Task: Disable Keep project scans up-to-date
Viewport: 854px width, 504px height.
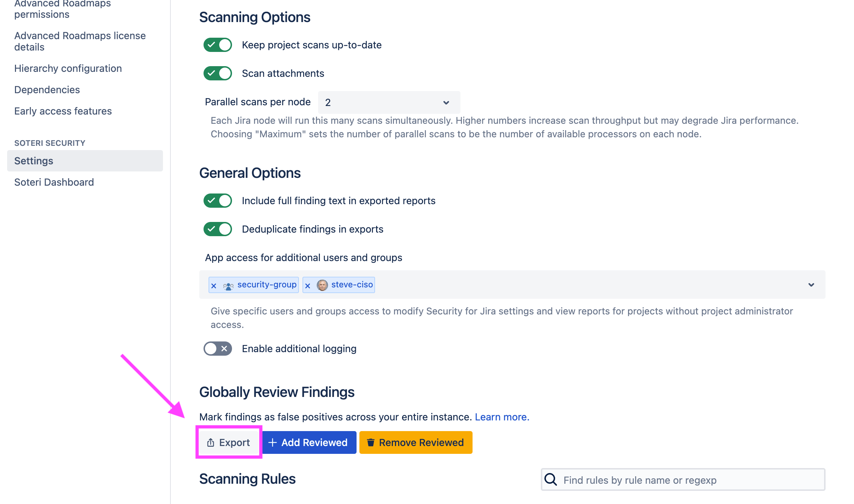Action: (217, 45)
